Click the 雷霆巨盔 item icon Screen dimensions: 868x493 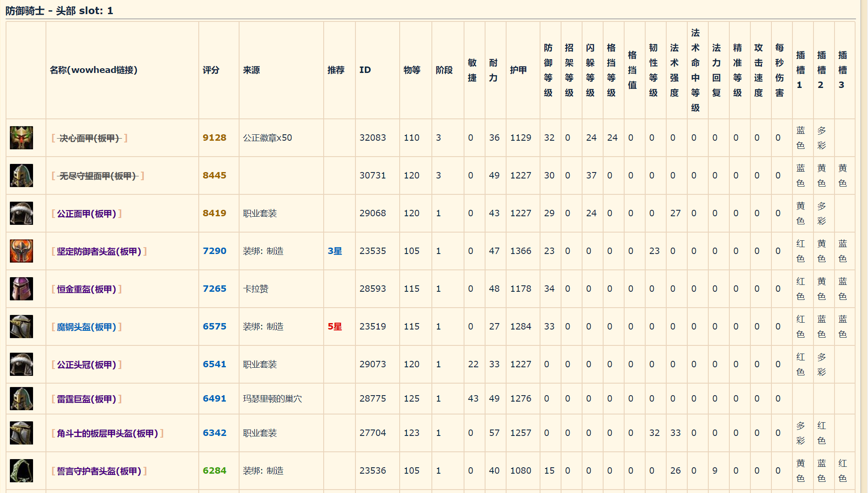pyautogui.click(x=21, y=399)
